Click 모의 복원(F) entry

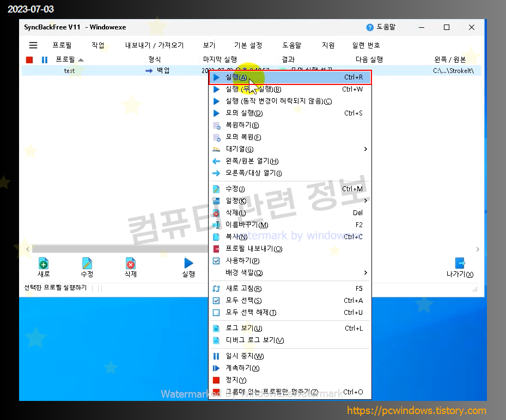point(290,137)
